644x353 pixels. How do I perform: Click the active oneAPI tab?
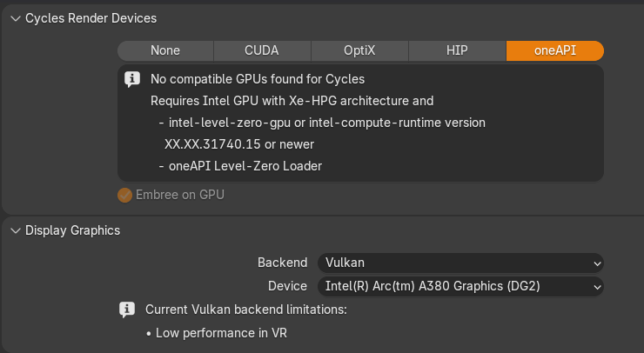click(554, 50)
